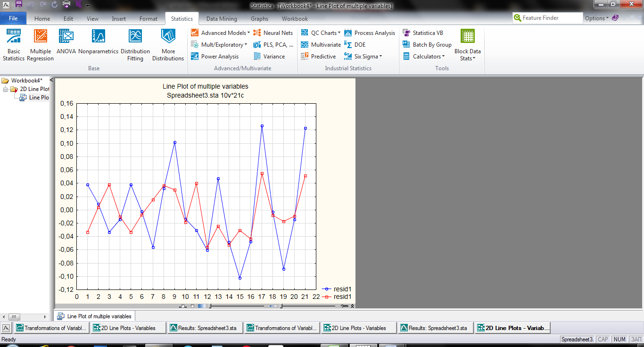Expand QC Charts dropdown
Screen dimensions: 644x347
(x=320, y=33)
